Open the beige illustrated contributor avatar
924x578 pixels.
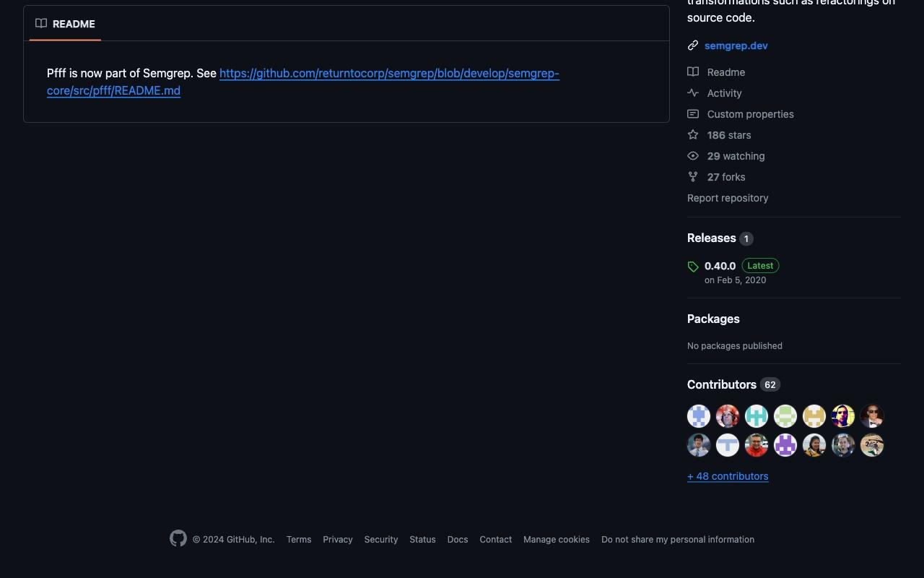pyautogui.click(x=872, y=445)
